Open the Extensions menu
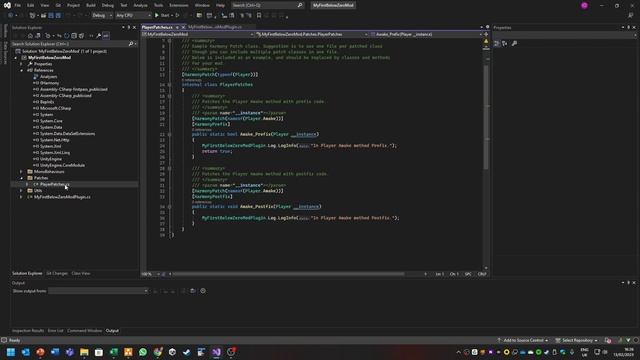 179,5
